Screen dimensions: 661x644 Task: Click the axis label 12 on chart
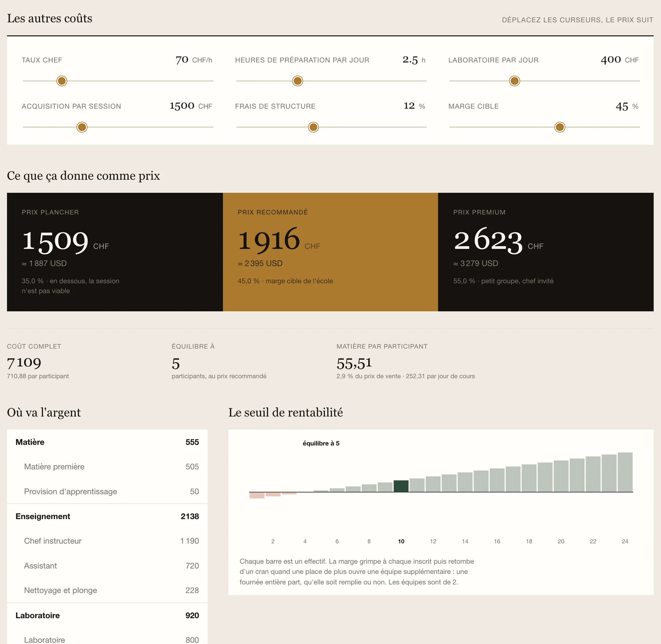433,541
